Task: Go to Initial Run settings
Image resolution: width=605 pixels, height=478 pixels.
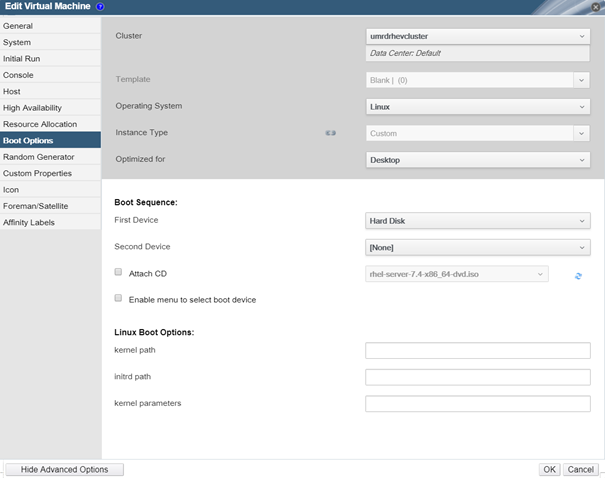Action: coord(51,59)
